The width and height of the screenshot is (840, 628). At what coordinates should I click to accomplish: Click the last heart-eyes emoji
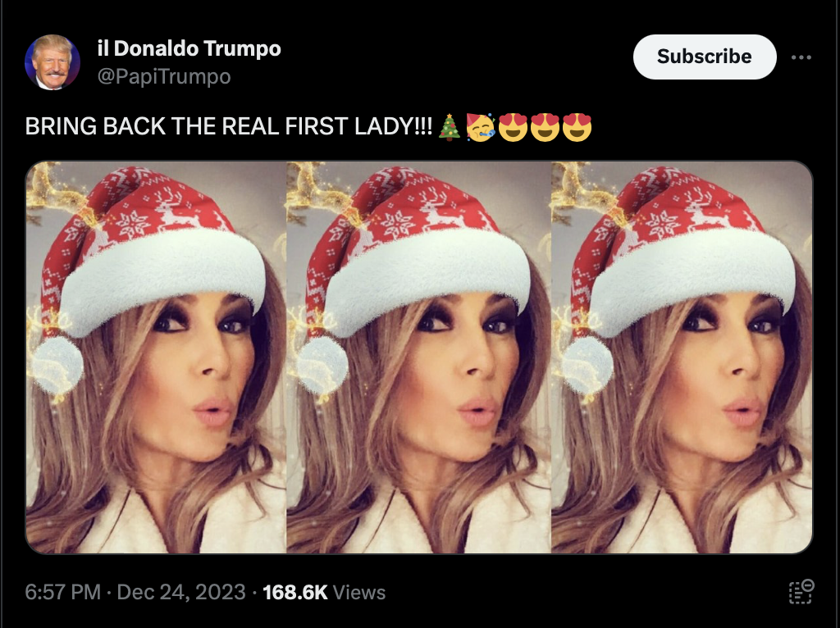[x=577, y=127]
